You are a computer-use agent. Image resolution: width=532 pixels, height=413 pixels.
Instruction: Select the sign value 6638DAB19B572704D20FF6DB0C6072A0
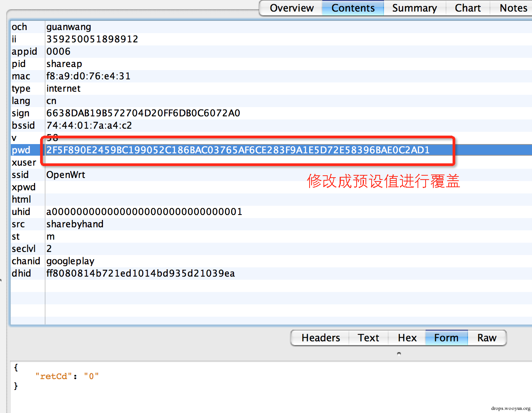(x=143, y=113)
